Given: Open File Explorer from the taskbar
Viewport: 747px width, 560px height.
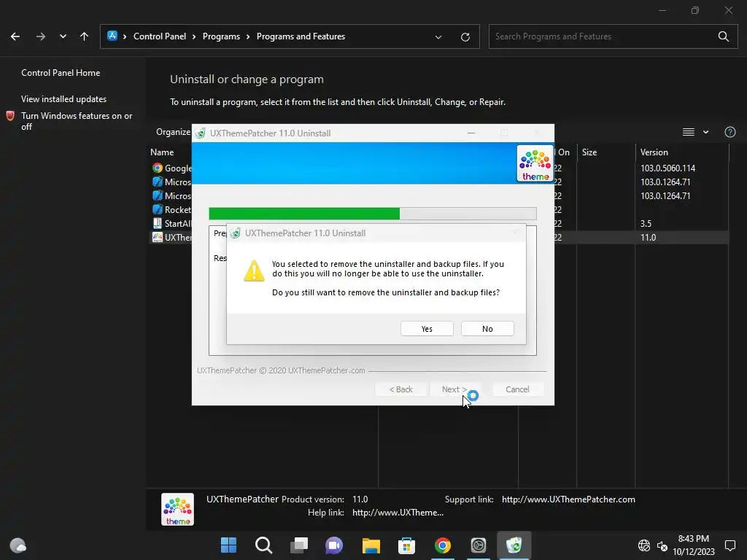Looking at the screenshot, I should pos(371,545).
